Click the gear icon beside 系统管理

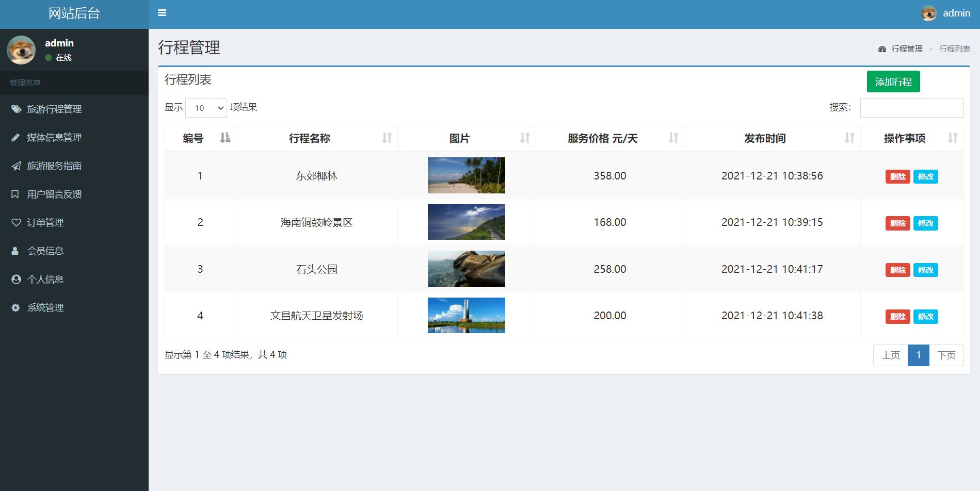tap(15, 307)
